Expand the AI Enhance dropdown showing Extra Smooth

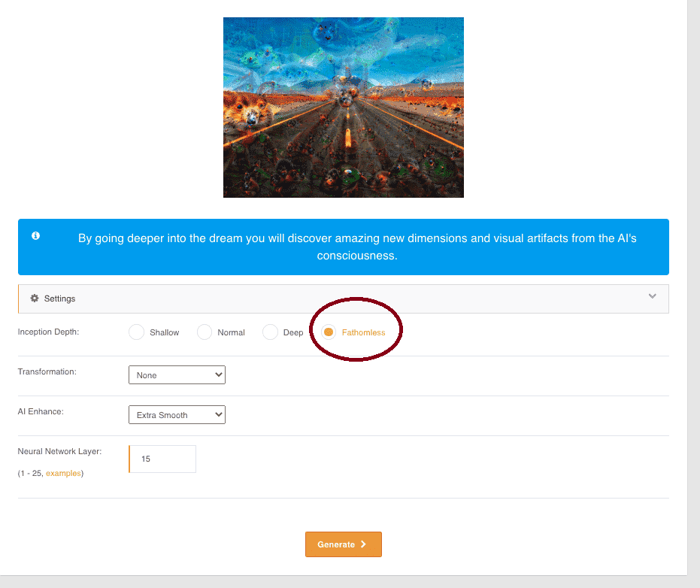pyautogui.click(x=177, y=415)
